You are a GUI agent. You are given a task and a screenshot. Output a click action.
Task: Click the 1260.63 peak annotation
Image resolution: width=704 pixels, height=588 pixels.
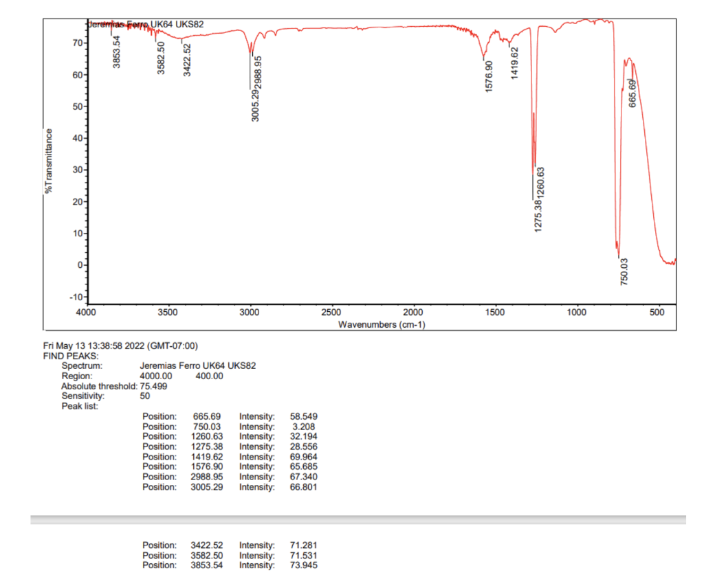[540, 183]
